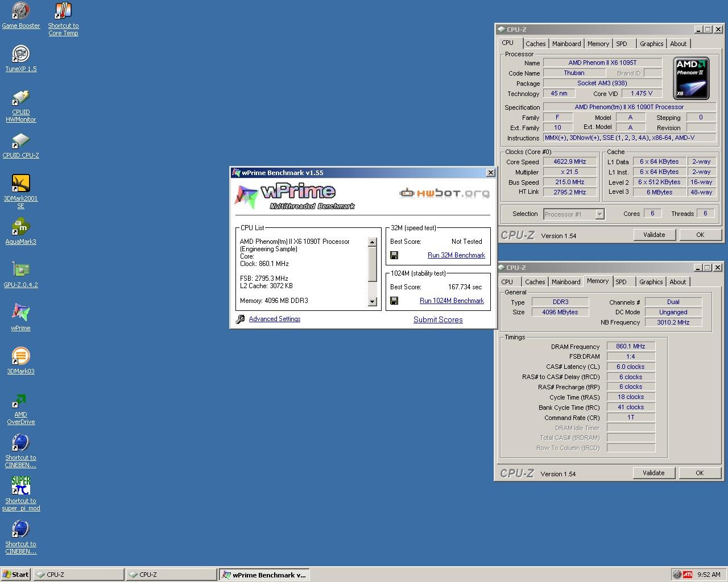Click Name field AMD Phenom II X6 1095T
728x582 pixels.
(602, 63)
